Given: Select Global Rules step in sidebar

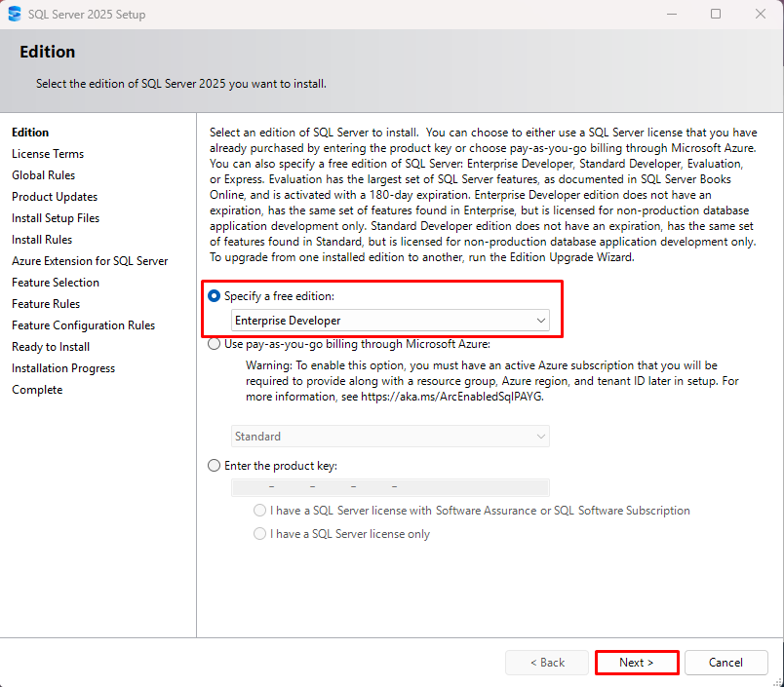Looking at the screenshot, I should click(x=44, y=175).
